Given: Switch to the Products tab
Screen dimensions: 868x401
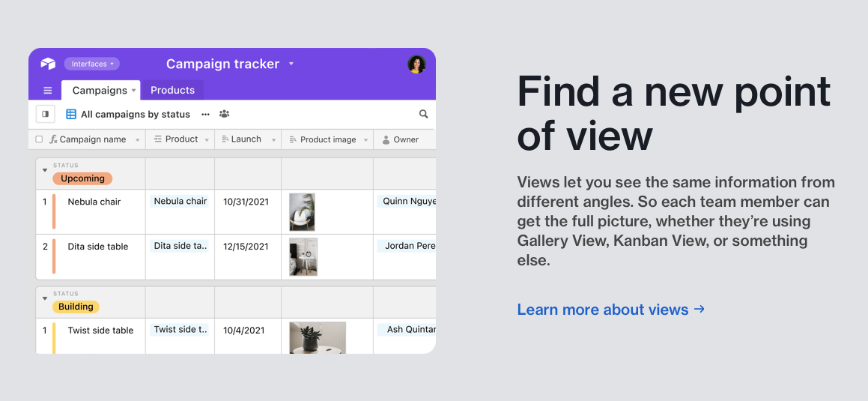Looking at the screenshot, I should point(173,90).
